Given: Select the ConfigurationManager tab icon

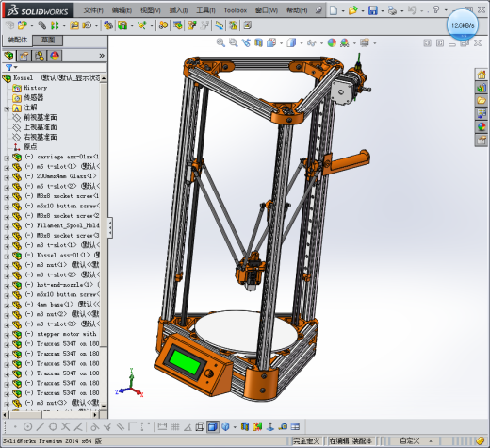Looking at the screenshot, I should 40,56.
